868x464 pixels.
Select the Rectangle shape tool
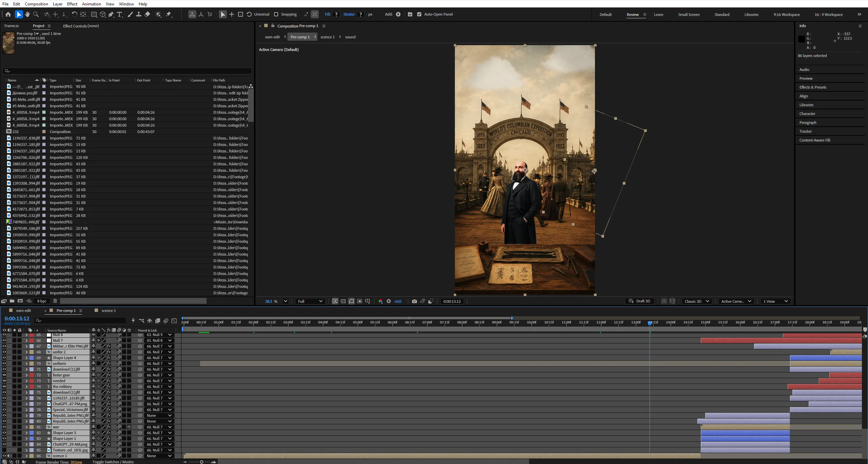[x=94, y=14]
